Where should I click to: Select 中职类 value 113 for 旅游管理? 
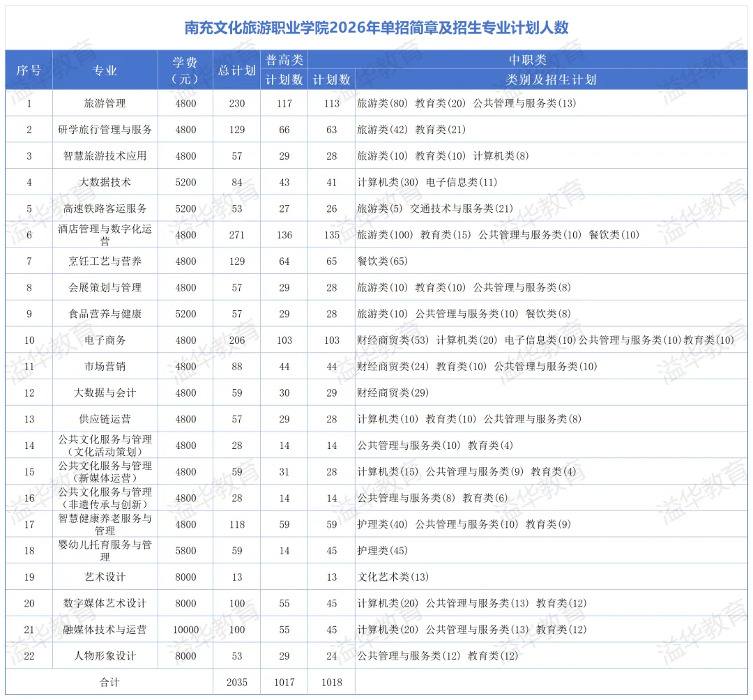click(x=331, y=103)
